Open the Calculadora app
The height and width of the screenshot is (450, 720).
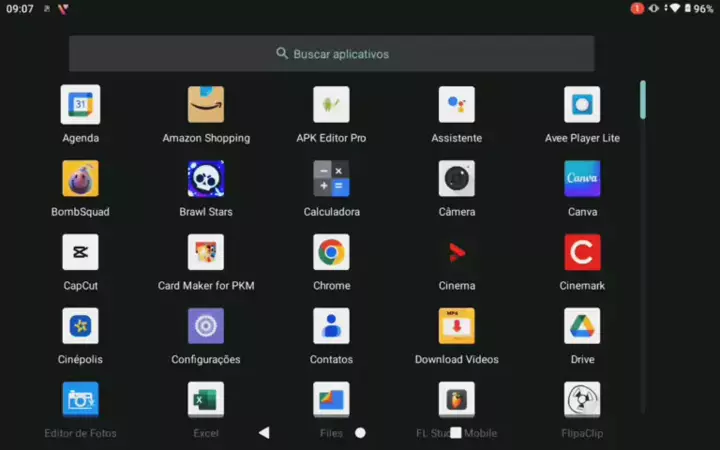click(x=331, y=179)
